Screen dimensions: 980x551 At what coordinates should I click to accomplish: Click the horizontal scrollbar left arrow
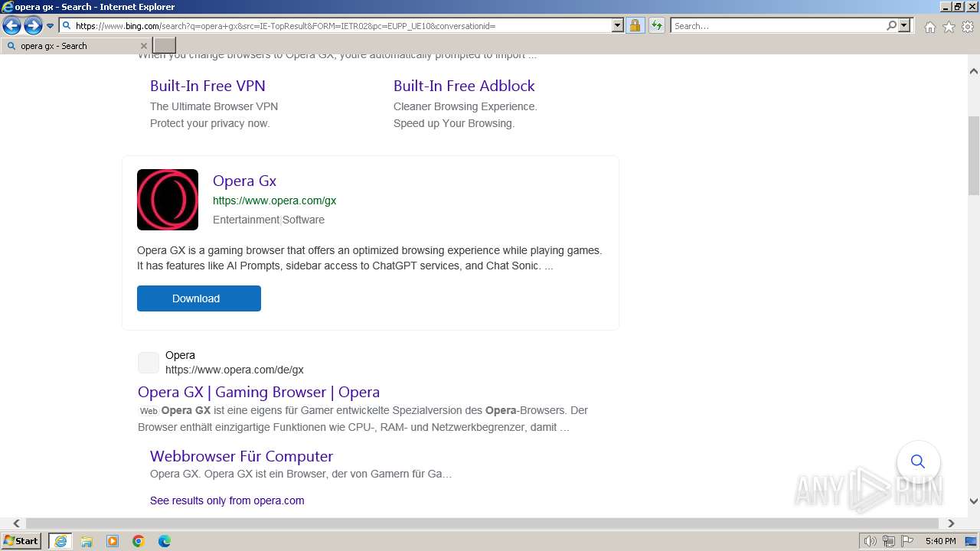click(x=16, y=523)
